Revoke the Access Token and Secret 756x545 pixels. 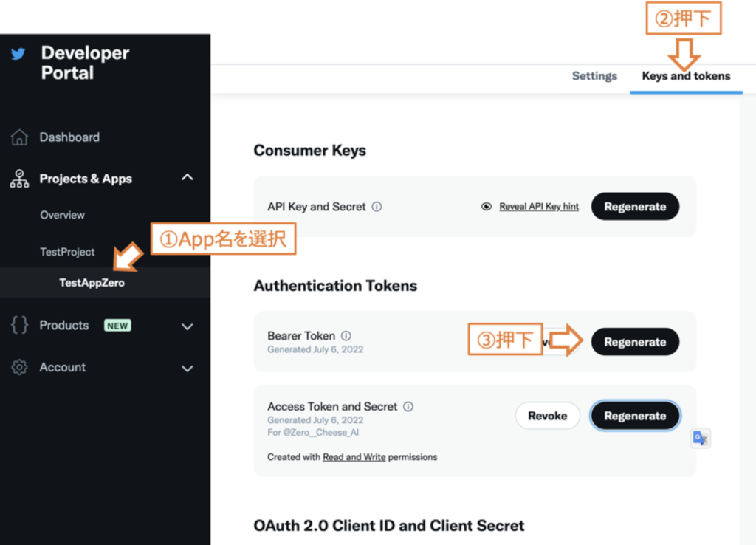[548, 416]
